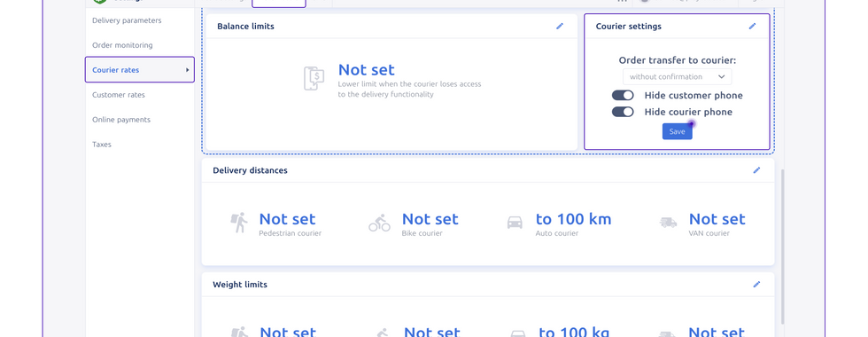The image size is (868, 337).
Task: Click the vertical page scrollbar
Action: click(x=782, y=247)
